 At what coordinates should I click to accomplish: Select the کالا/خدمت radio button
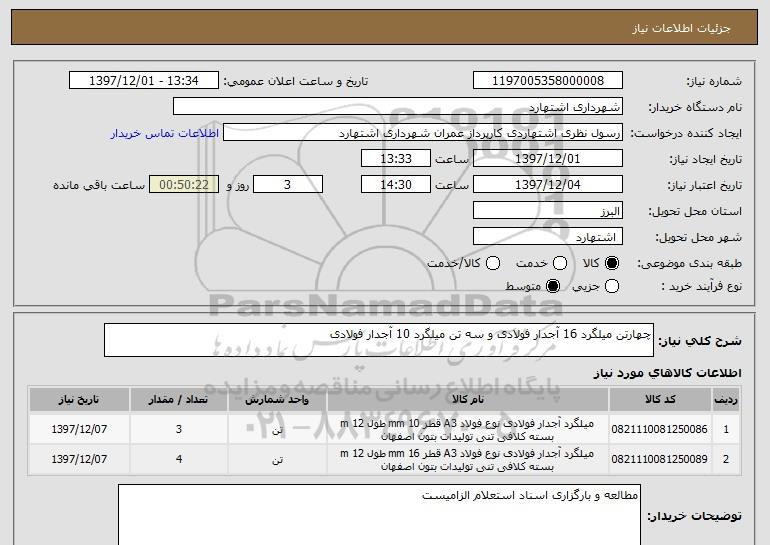point(493,264)
